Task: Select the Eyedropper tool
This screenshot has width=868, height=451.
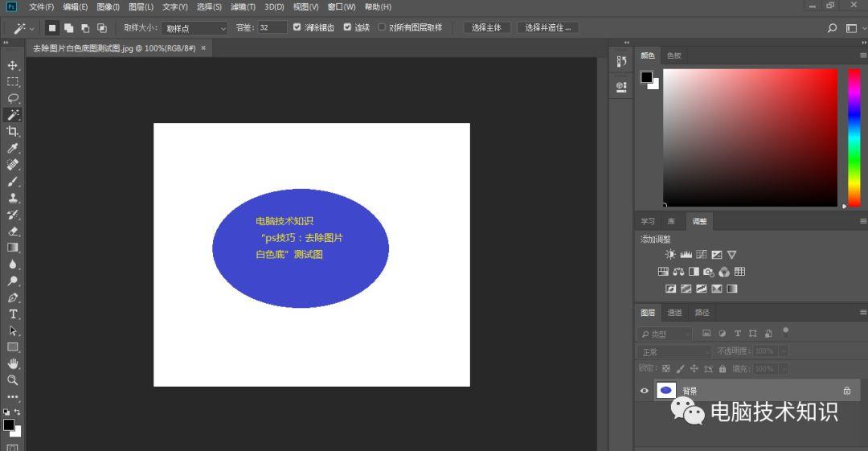Action: pos(13,148)
